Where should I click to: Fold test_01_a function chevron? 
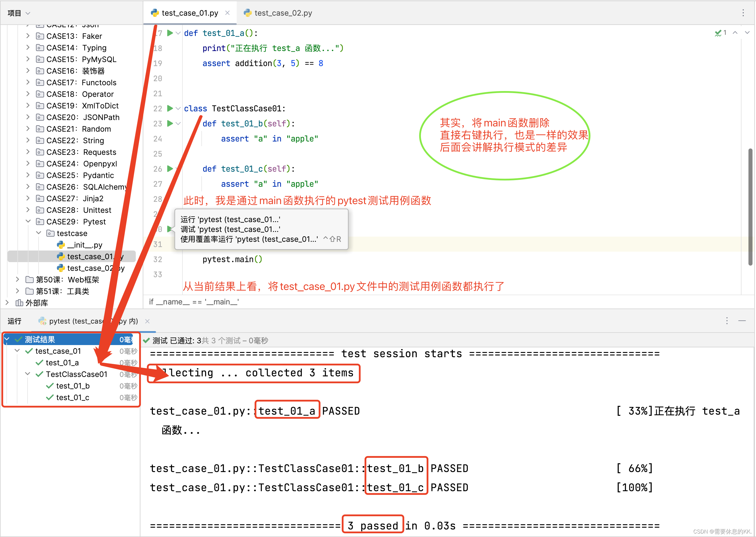coord(178,33)
